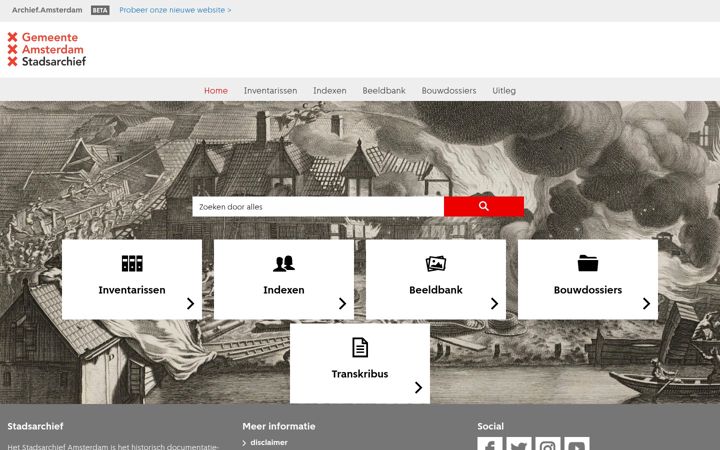This screenshot has width=720, height=450.
Task: Click the 'Social' footer heading
Action: tap(490, 426)
